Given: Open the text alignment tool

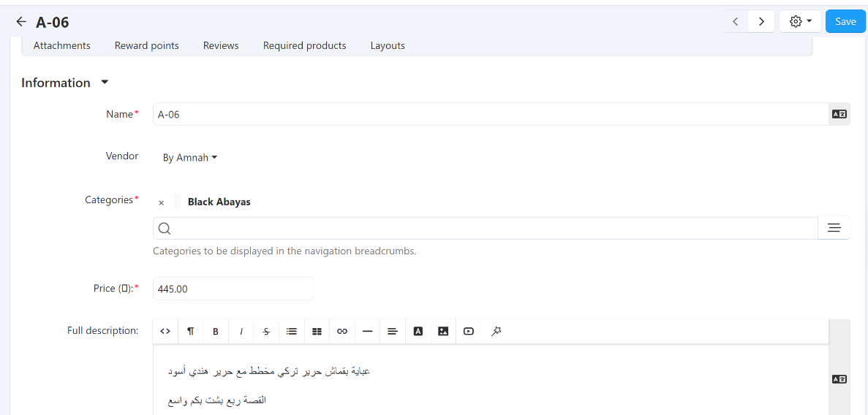Looking at the screenshot, I should coord(393,331).
